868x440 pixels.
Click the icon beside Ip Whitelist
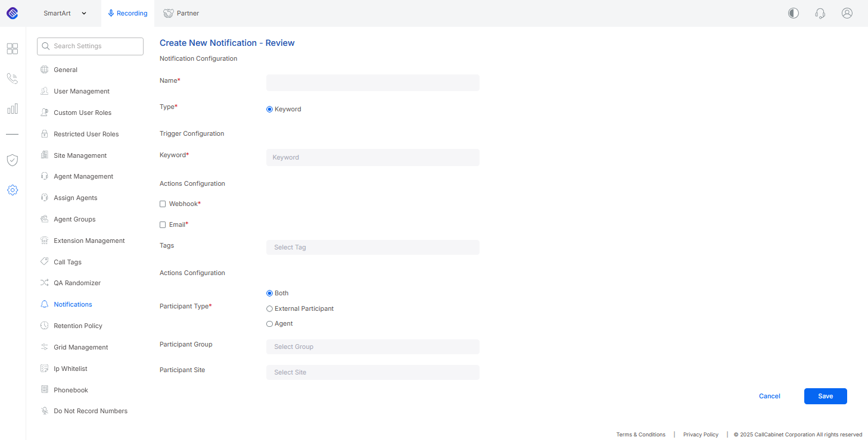45,369
